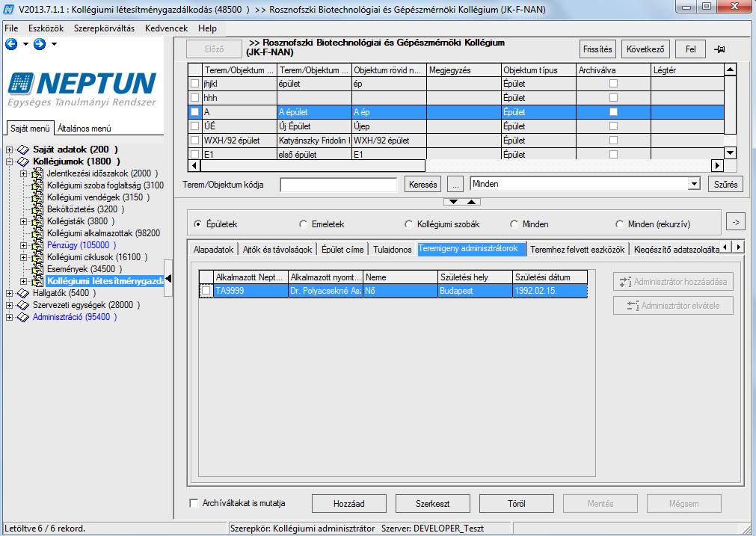Click the Neptun app icon in title bar
The width and height of the screenshot is (756, 536).
point(9,9)
